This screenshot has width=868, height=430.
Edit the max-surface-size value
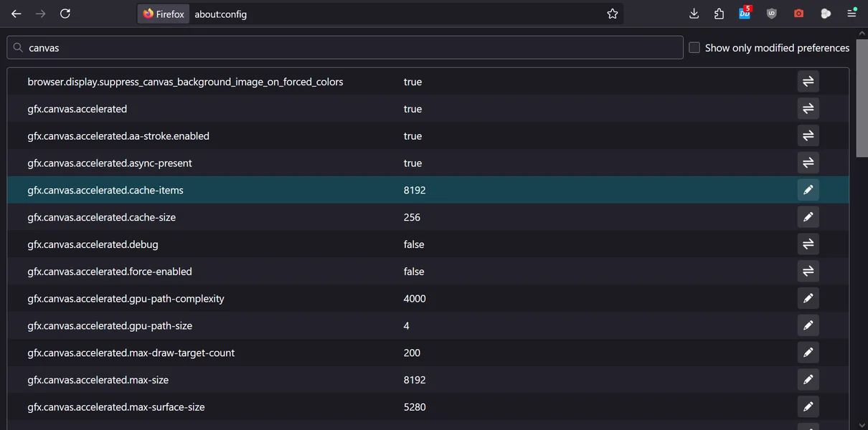808,407
